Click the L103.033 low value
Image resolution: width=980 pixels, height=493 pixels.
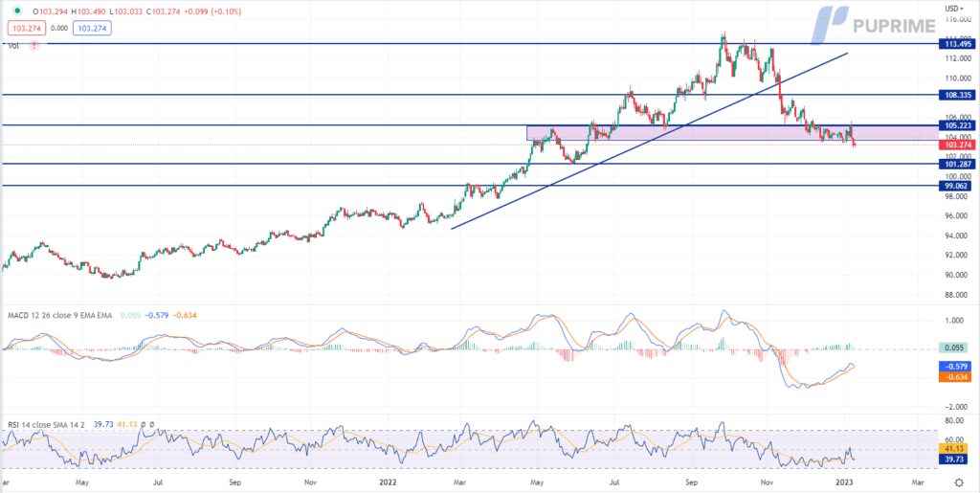127,11
